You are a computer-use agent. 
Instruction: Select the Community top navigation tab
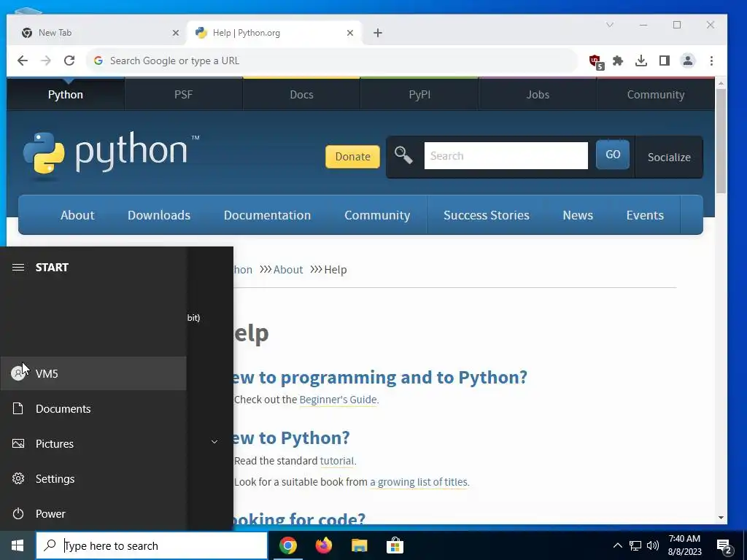pos(656,94)
